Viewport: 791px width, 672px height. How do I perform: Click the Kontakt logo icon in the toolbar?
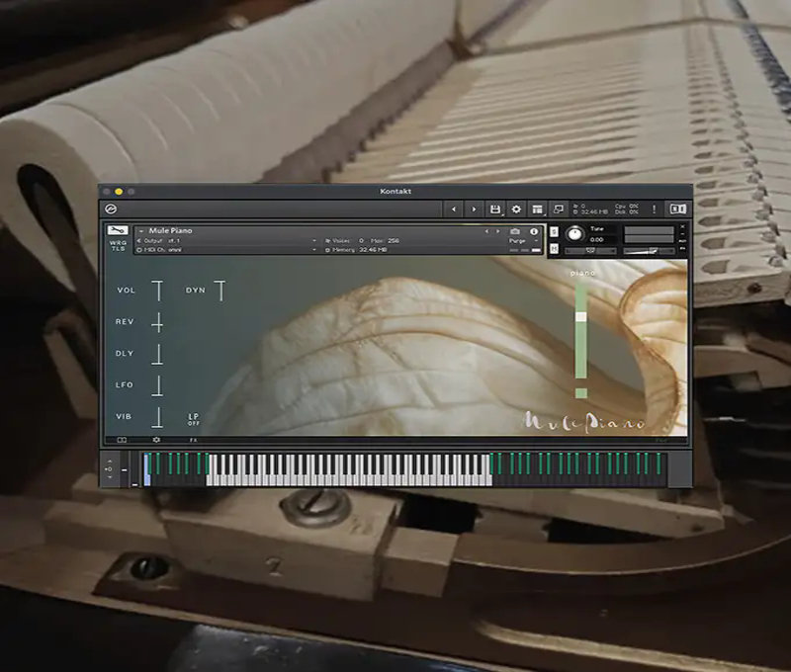point(111,209)
